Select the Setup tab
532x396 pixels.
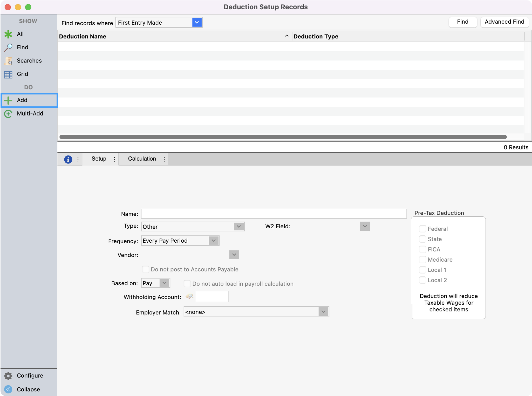(99, 159)
